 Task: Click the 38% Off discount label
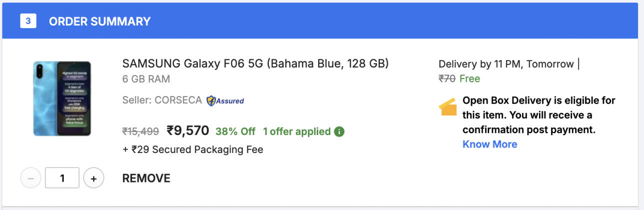coord(235,131)
